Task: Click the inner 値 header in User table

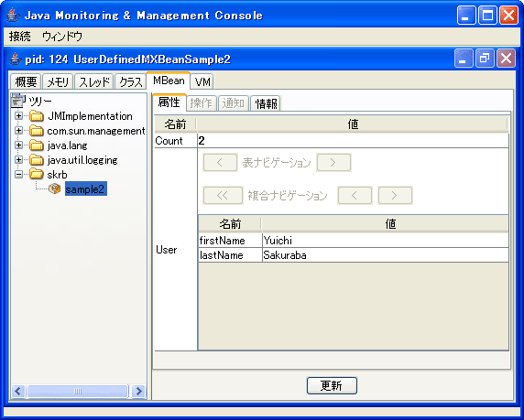Action: (x=386, y=223)
